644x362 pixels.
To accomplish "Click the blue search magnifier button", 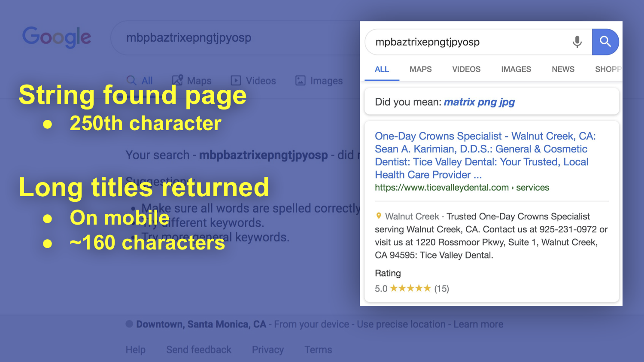I will coord(605,42).
